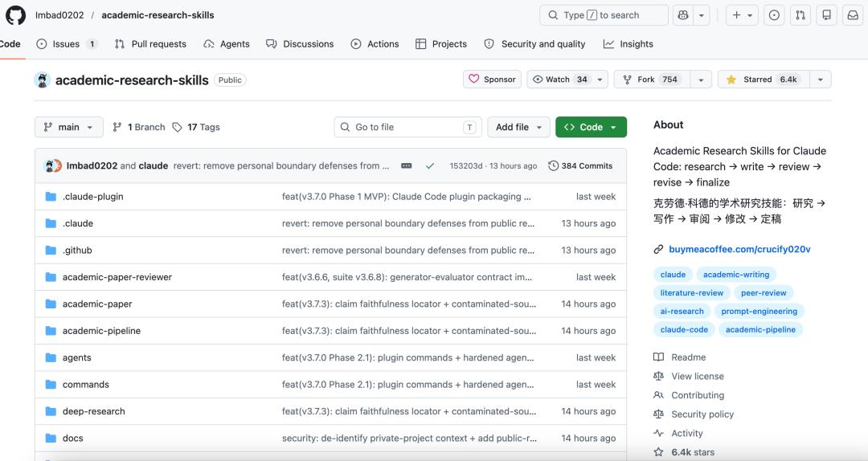868x461 pixels.
Task: Click the Sponsor heart button
Action: coord(492,80)
